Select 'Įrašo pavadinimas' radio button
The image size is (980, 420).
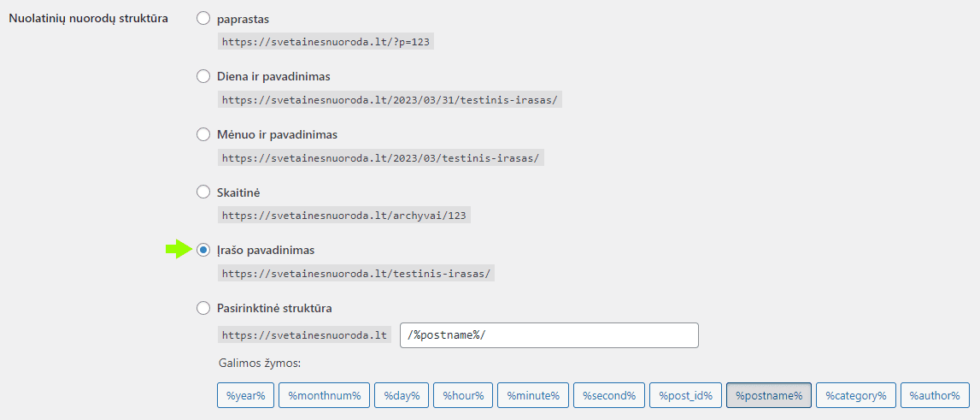pyautogui.click(x=203, y=250)
